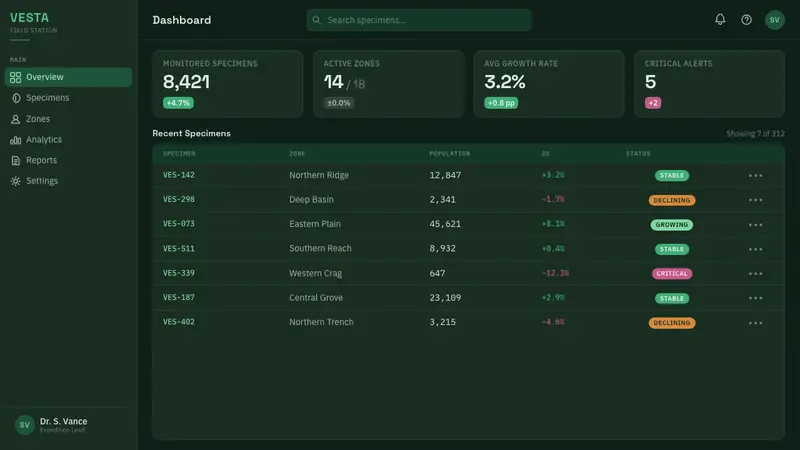Screen dimensions: 800x450
Task: Click the Analytics bar chart icon
Action: click(15, 140)
